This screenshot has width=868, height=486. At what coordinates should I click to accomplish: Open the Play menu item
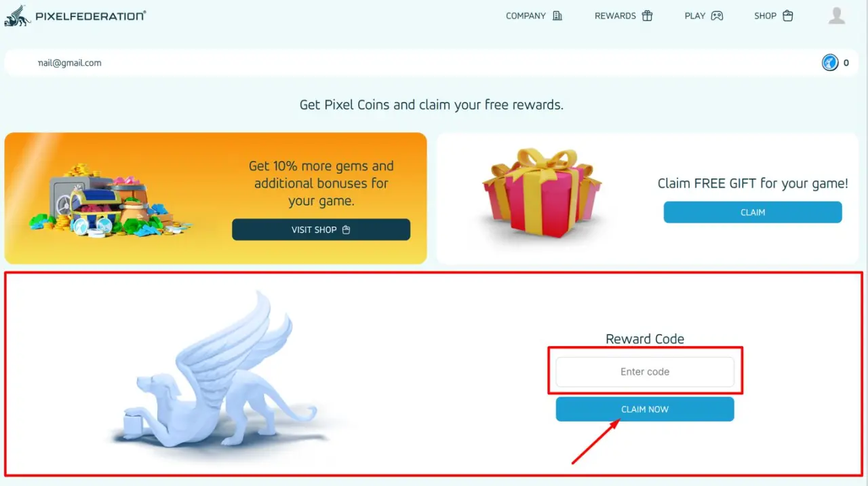(695, 16)
